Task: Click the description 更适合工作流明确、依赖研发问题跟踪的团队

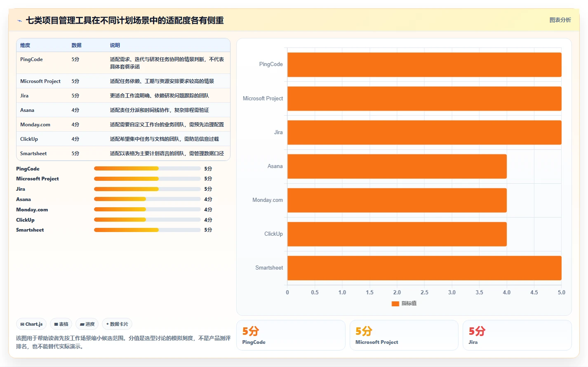Action: pos(160,96)
